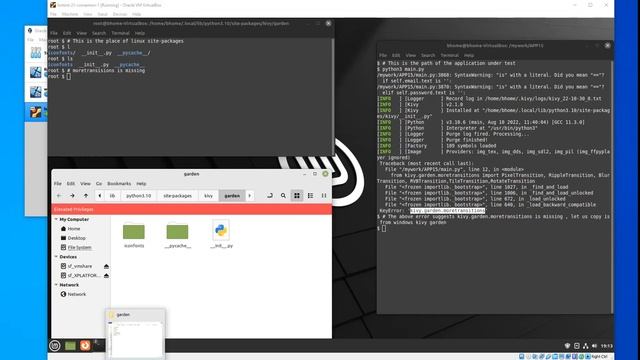
Task: Open Search menu of root terminal
Action: [99, 33]
